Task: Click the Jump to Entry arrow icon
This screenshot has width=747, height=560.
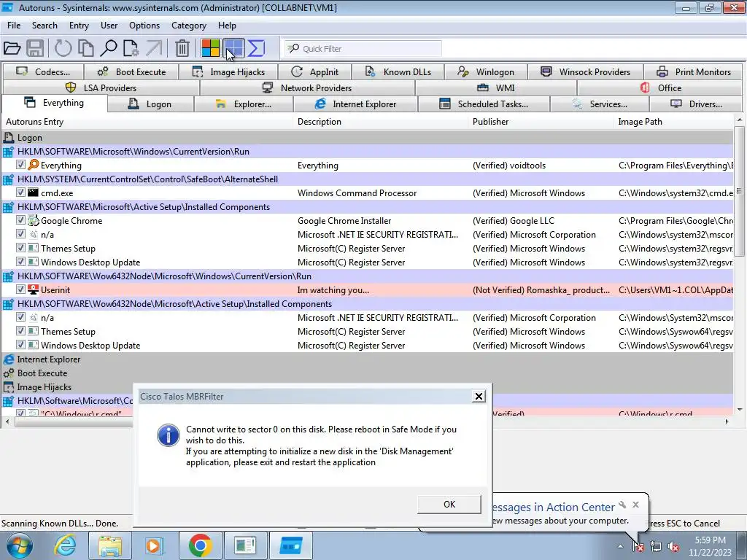Action: pyautogui.click(x=154, y=48)
